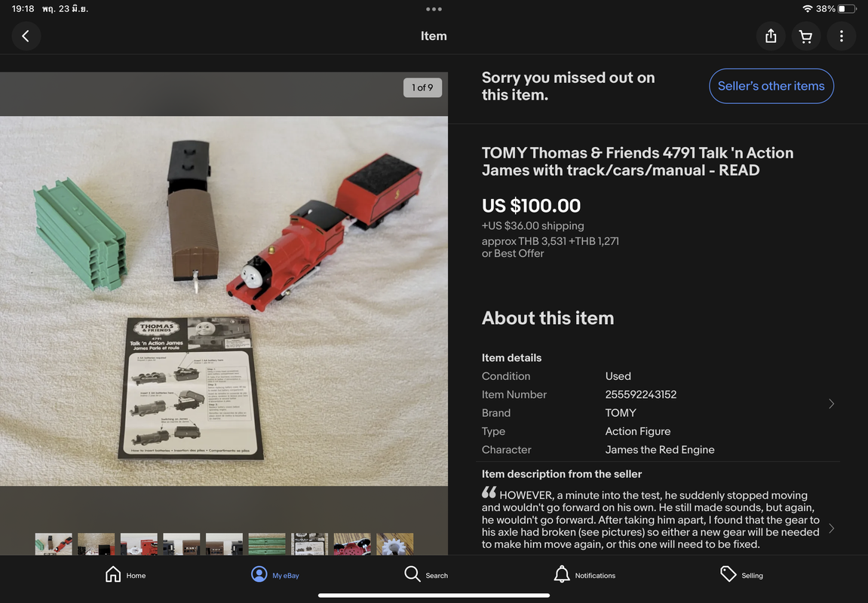Tap the '+US $36.00 shipping' line

(532, 225)
